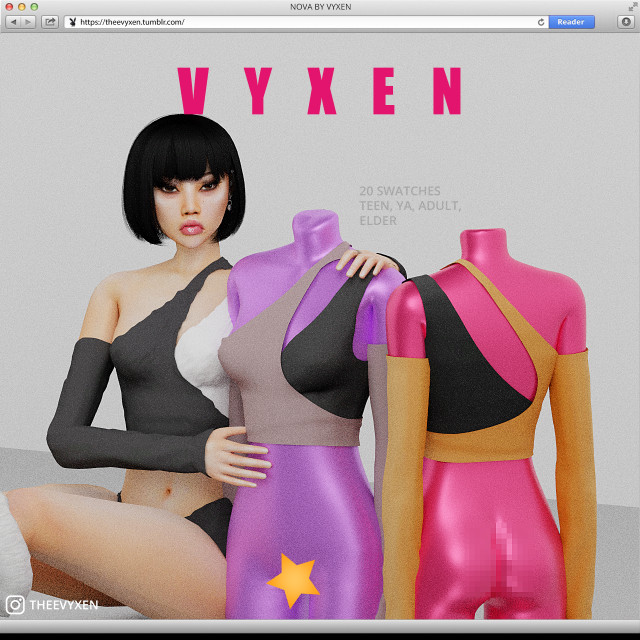The height and width of the screenshot is (640, 640).
Task: Open the downloads icon at toolbar right
Action: click(625, 22)
